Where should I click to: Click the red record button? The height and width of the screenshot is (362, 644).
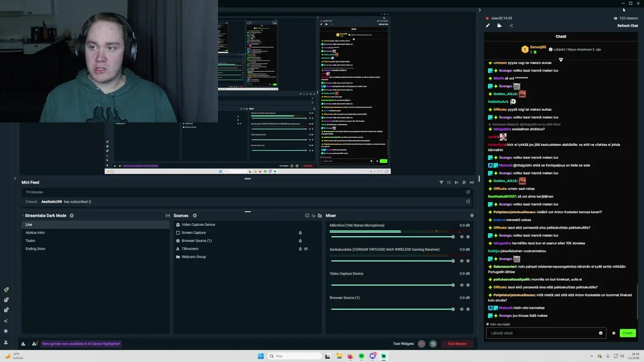[x=422, y=344]
